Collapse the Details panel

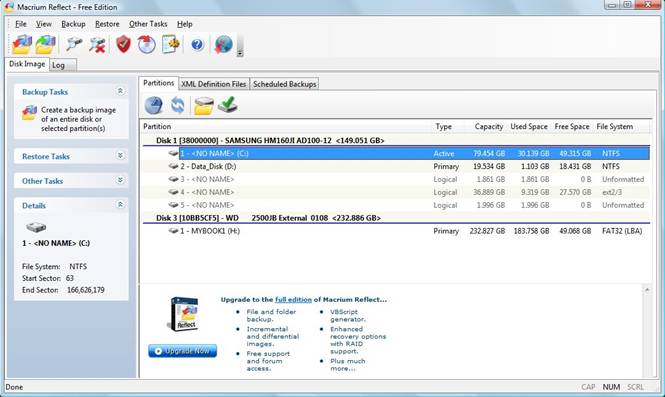click(x=120, y=204)
